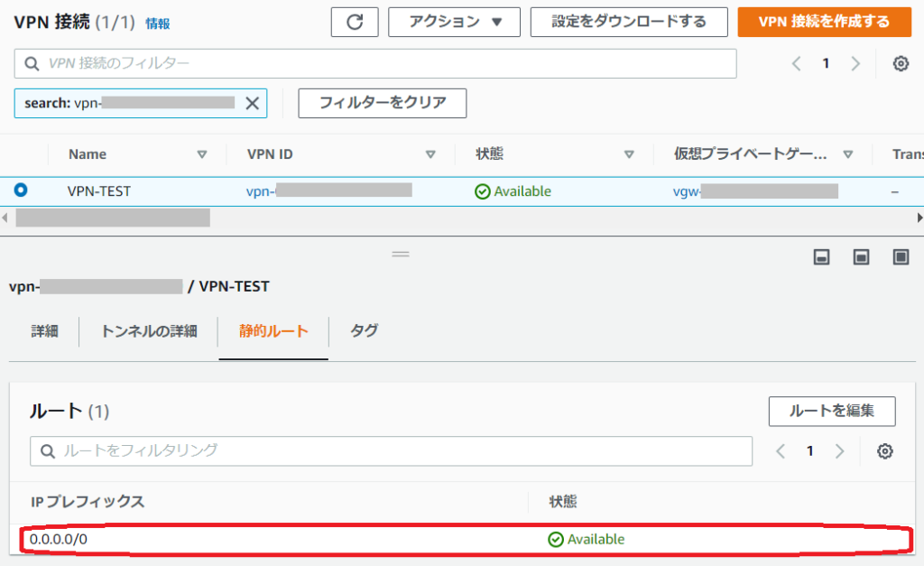Click horizontal scrollbar right arrow

point(919,218)
